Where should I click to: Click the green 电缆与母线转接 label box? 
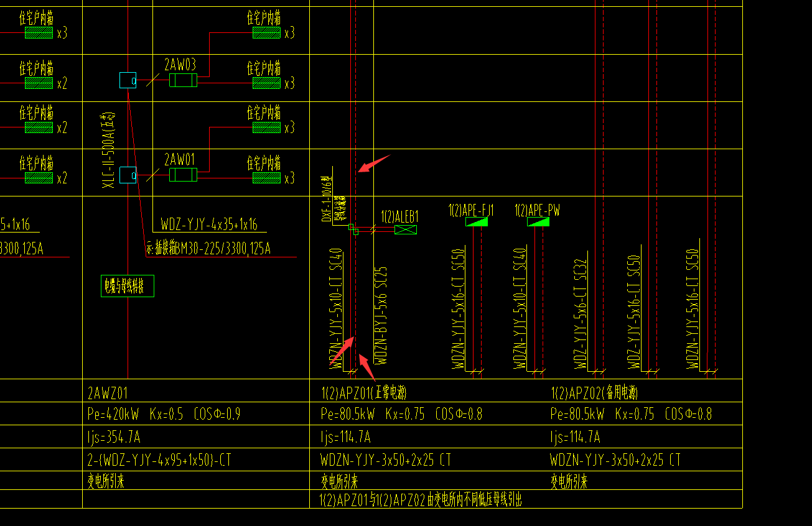pos(127,286)
